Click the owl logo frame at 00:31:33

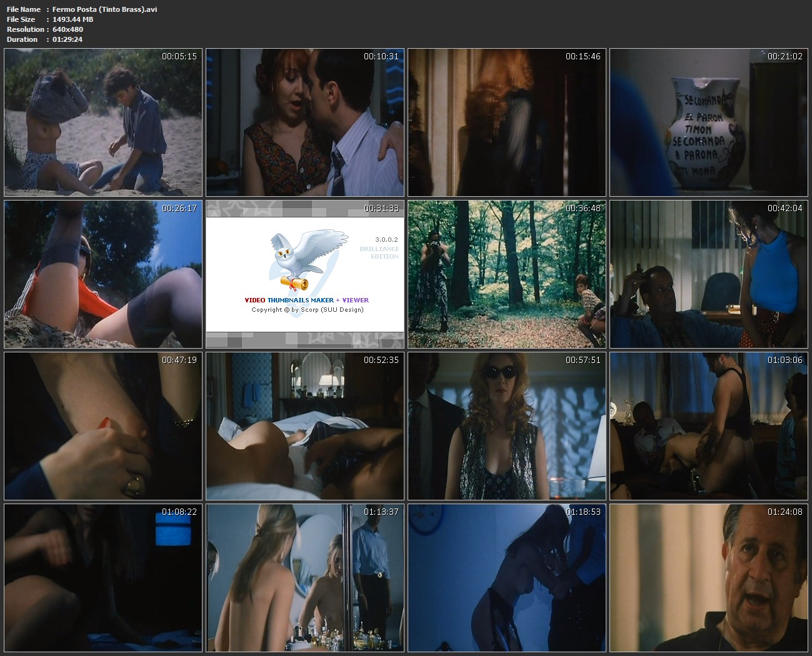pos(305,274)
